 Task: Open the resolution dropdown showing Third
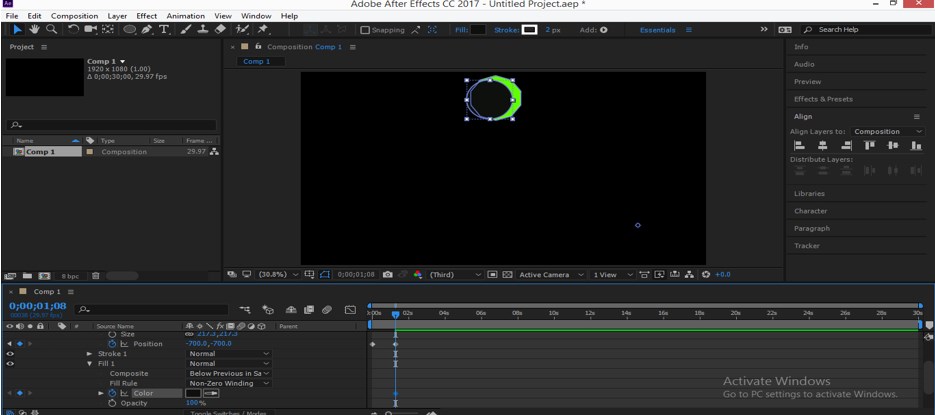(455, 275)
